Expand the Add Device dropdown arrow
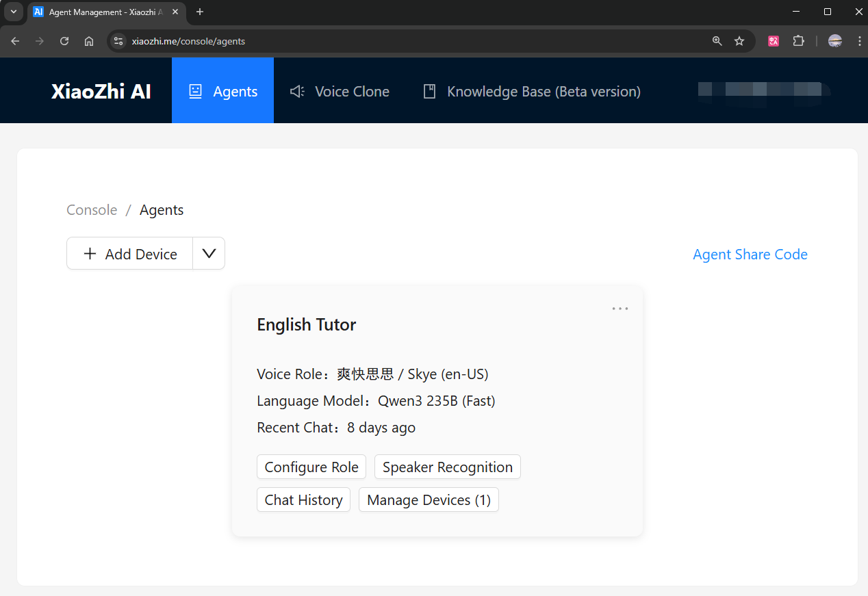868x596 pixels. (x=209, y=254)
